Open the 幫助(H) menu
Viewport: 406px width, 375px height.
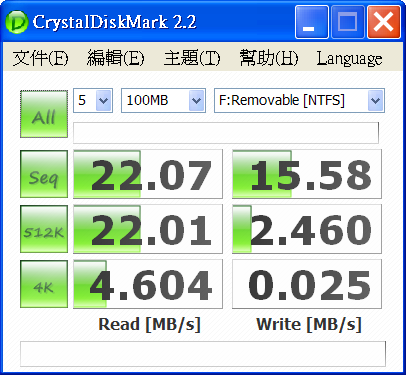[x=269, y=58]
